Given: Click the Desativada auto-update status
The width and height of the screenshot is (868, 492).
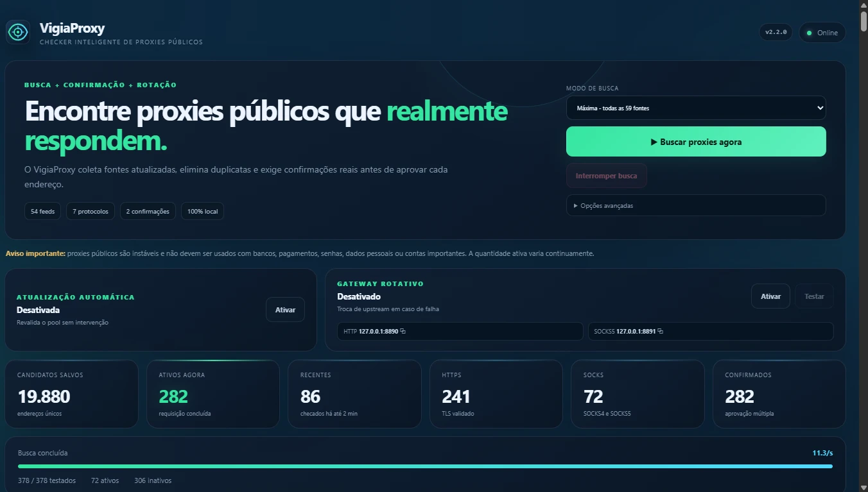Looking at the screenshot, I should pos(38,310).
